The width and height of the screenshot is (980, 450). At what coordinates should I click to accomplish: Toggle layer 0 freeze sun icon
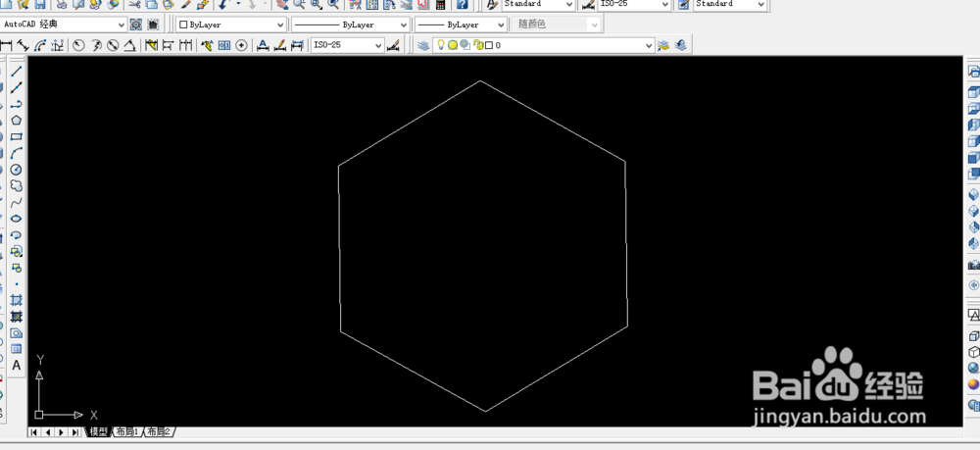(x=453, y=45)
